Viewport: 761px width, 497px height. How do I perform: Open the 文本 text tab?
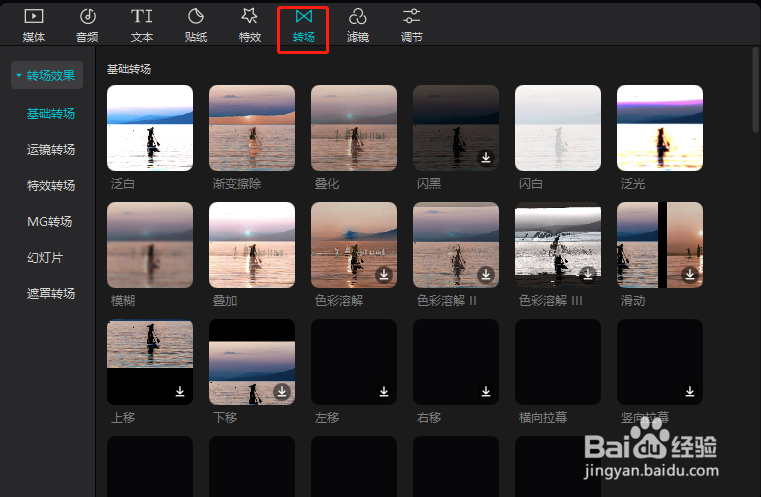(x=142, y=26)
